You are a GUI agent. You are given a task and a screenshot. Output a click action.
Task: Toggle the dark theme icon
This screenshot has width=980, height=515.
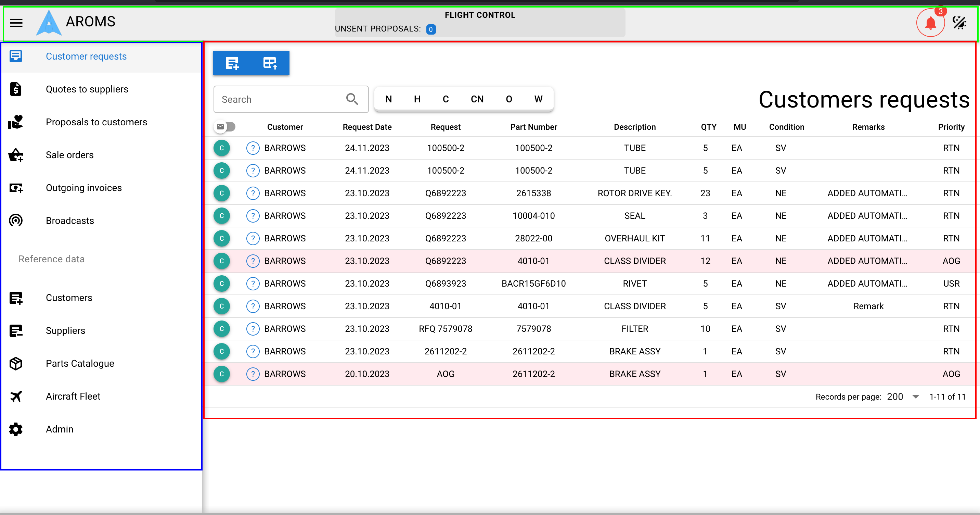959,23
